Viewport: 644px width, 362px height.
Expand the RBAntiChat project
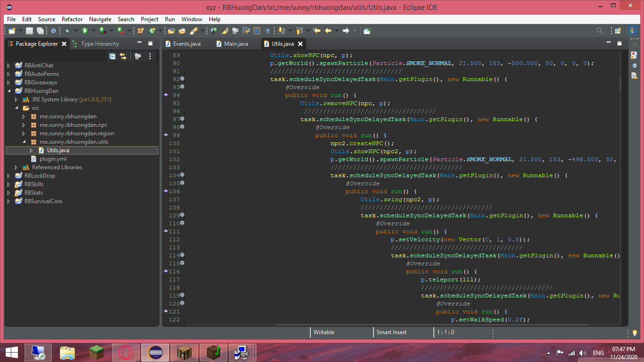(8, 66)
